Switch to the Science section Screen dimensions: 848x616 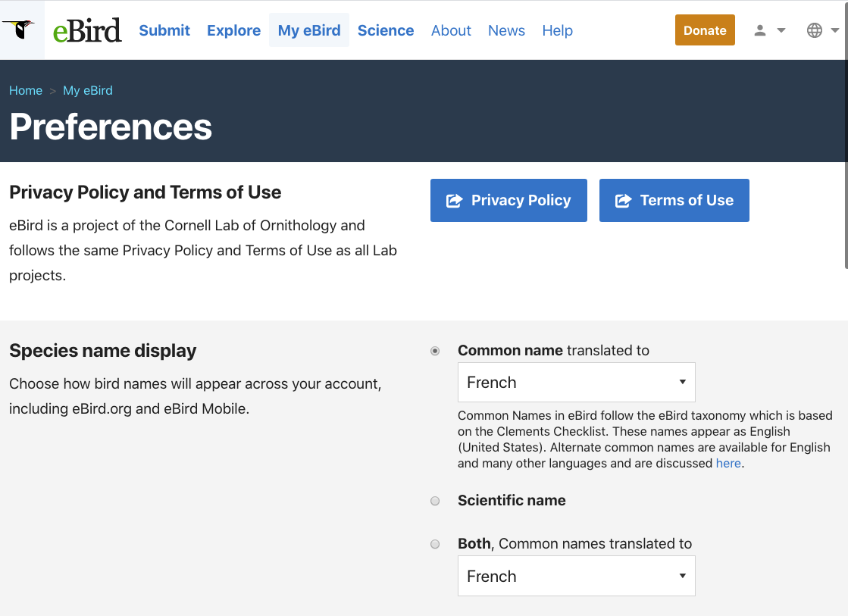pos(386,30)
